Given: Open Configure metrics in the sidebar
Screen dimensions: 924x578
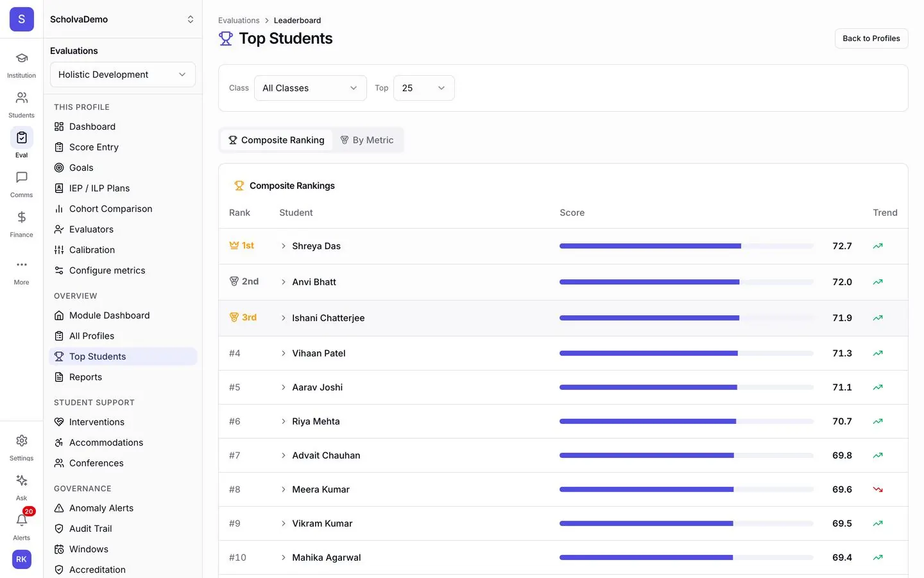Looking at the screenshot, I should coord(123,270).
